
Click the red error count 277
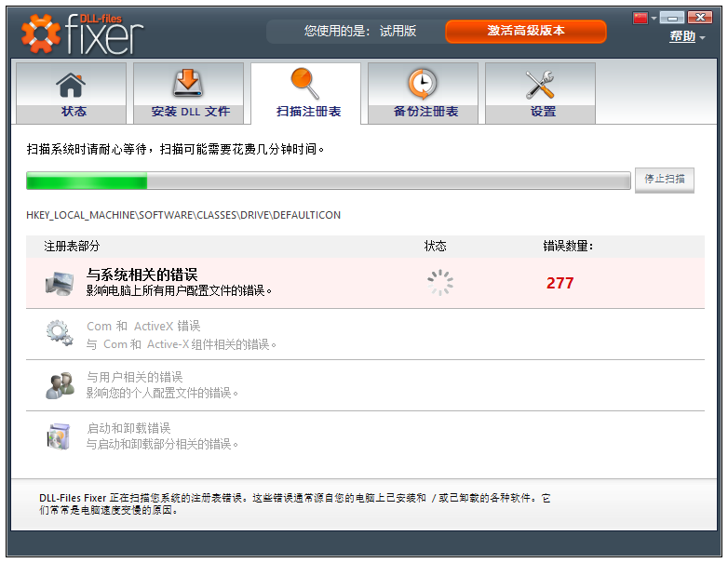559,283
